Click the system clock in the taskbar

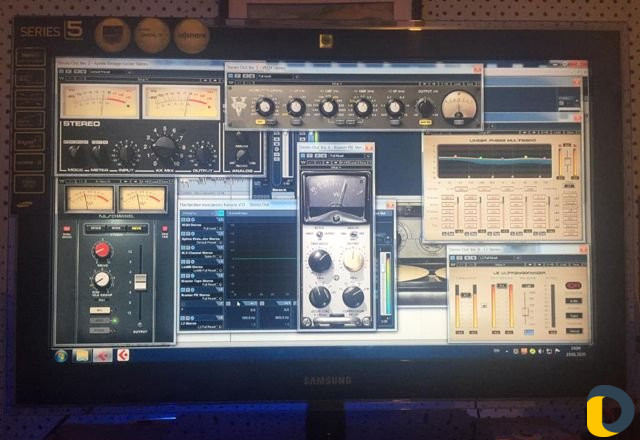[x=575, y=351]
